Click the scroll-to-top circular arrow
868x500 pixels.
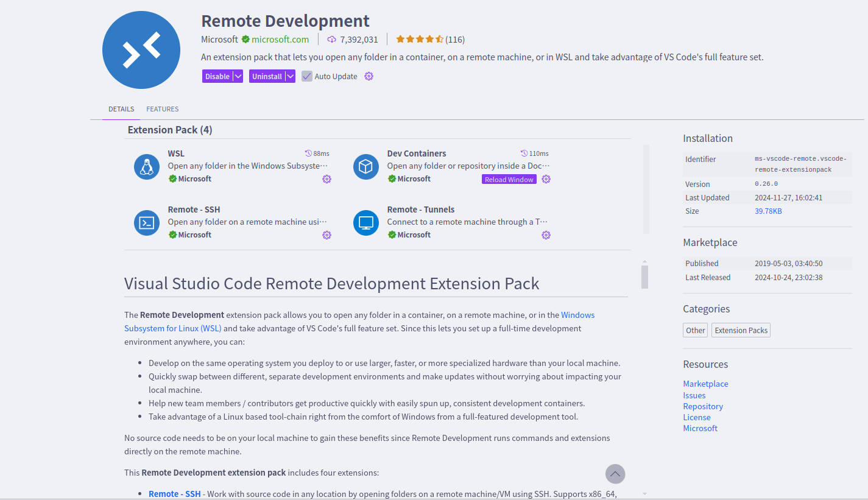coord(615,474)
